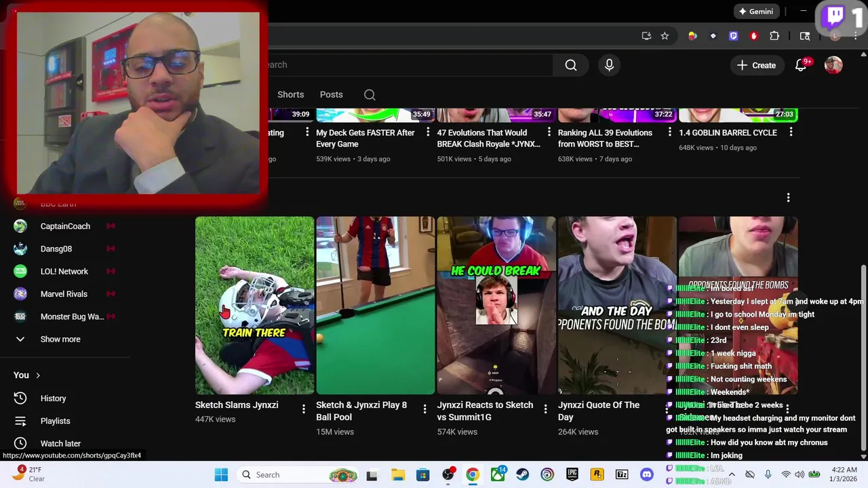Viewport: 868px width, 488px height.
Task: Open the Playlists icon in sidebar
Action: point(20,421)
